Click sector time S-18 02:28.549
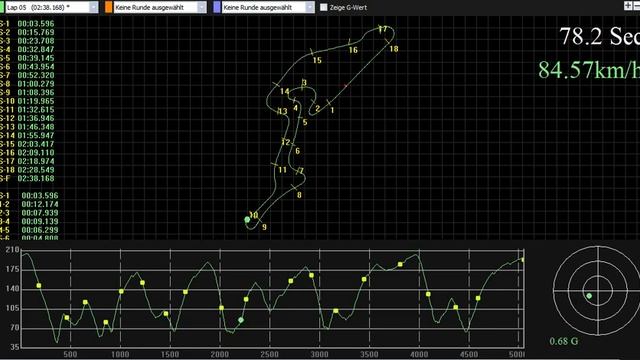640x360 pixels. [x=27, y=170]
